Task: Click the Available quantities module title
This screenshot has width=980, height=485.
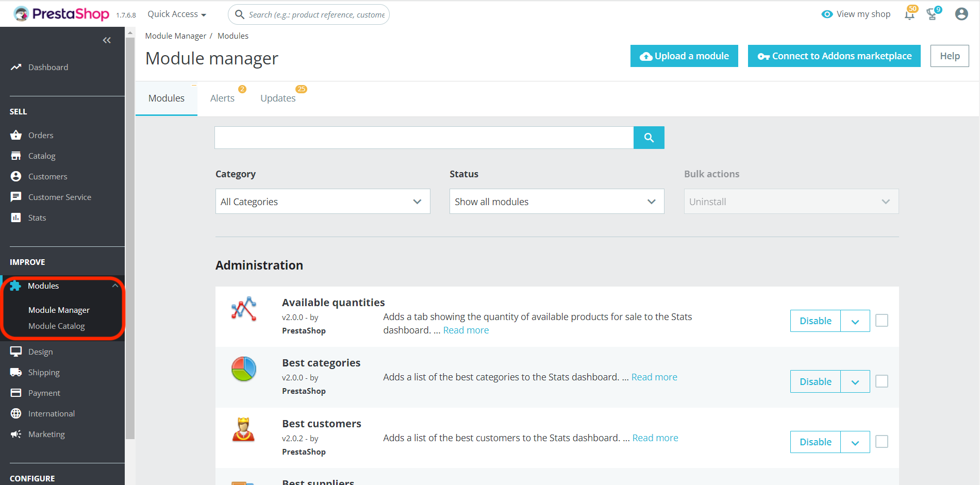Action: tap(334, 303)
